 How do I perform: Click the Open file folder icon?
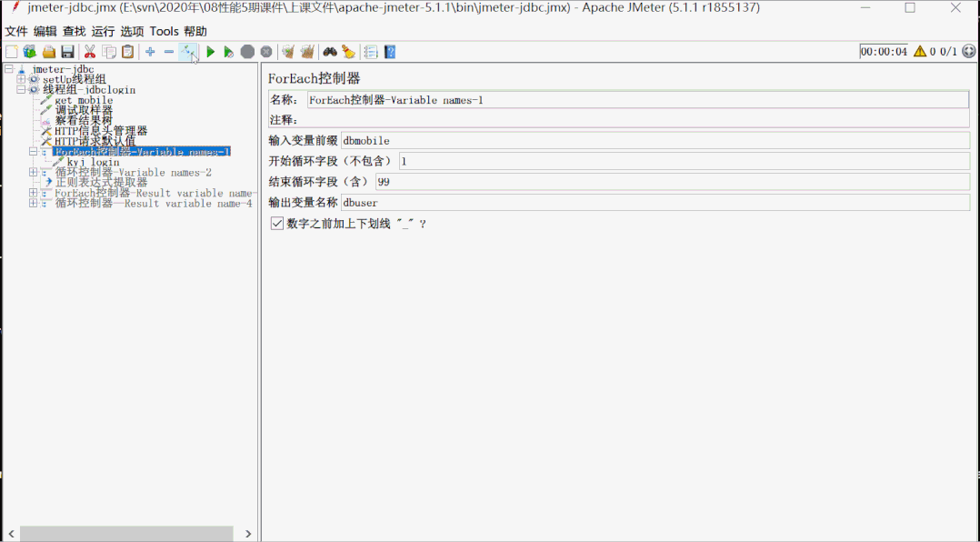(x=49, y=52)
